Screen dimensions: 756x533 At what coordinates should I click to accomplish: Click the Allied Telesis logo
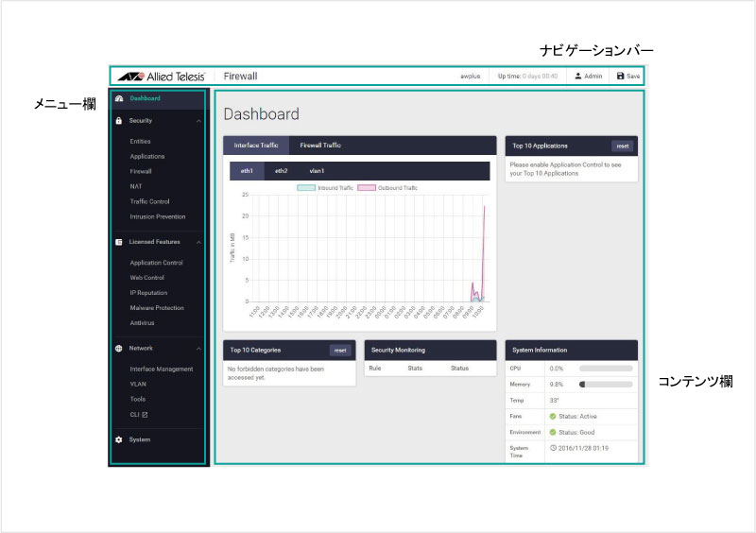click(x=162, y=77)
